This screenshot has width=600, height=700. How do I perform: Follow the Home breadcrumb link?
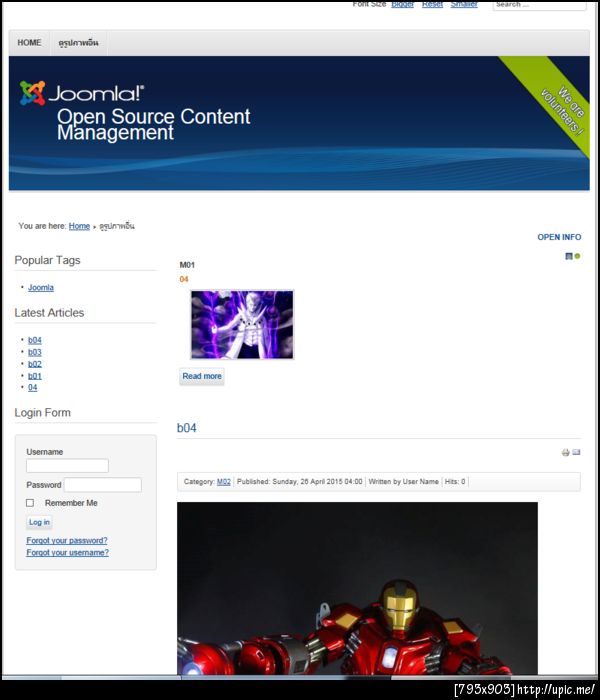point(79,226)
